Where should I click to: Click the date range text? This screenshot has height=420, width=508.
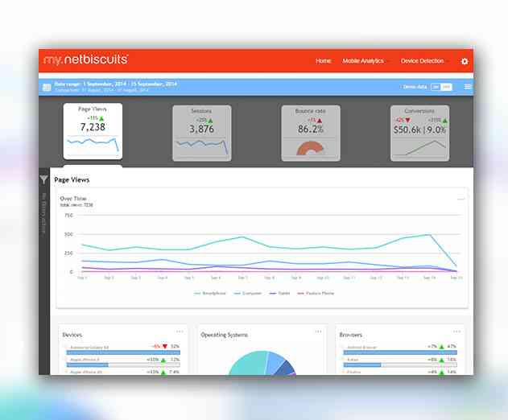pyautogui.click(x=116, y=84)
